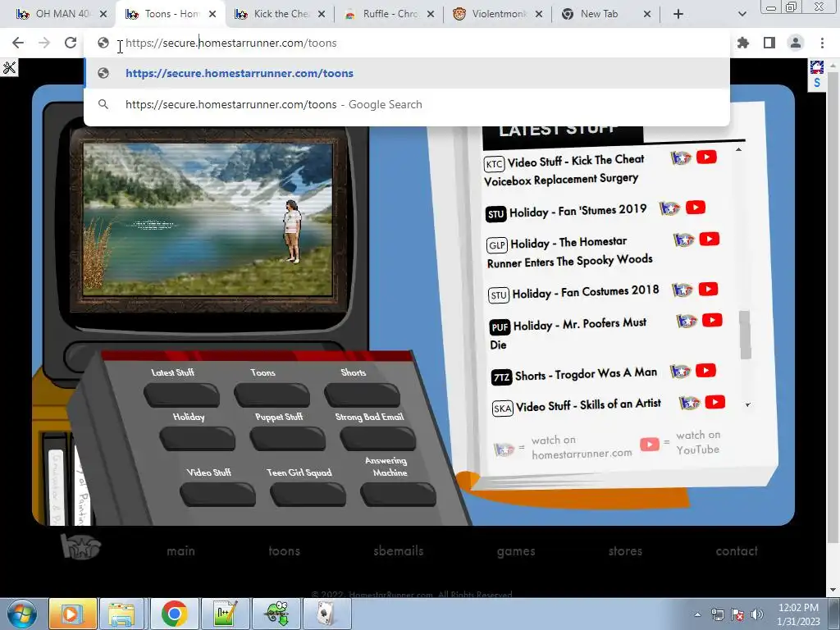Open the contact footer link
The height and width of the screenshot is (630, 840).
(737, 550)
